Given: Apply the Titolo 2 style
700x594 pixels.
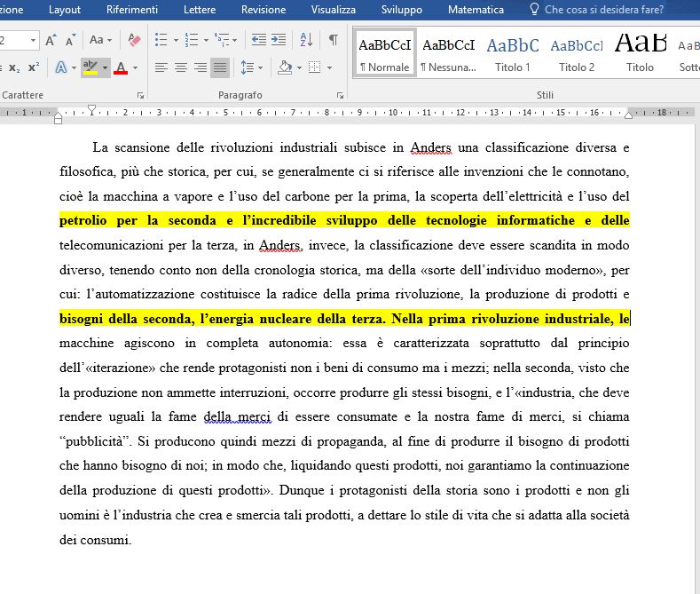Looking at the screenshot, I should click(x=577, y=53).
